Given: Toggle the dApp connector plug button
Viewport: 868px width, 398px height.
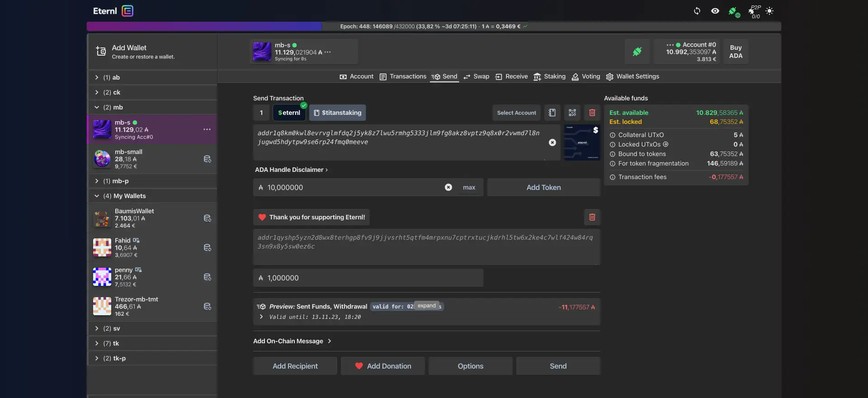Looking at the screenshot, I should tap(637, 52).
